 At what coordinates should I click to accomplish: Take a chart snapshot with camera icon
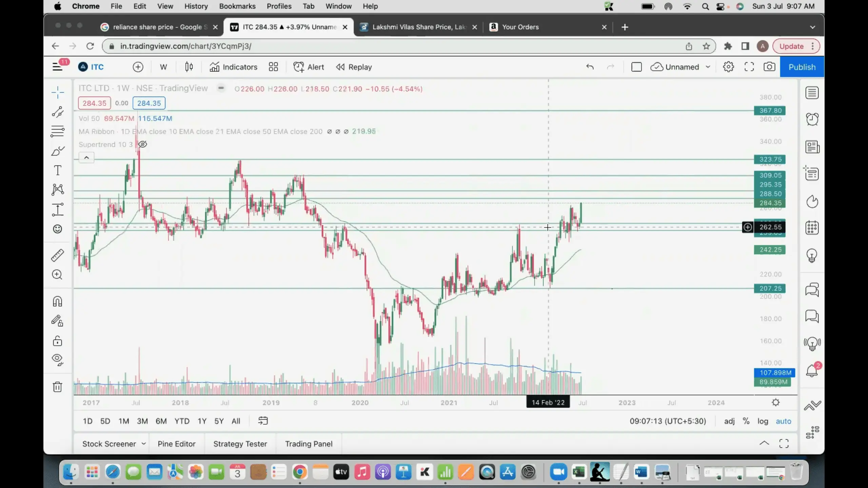point(769,67)
